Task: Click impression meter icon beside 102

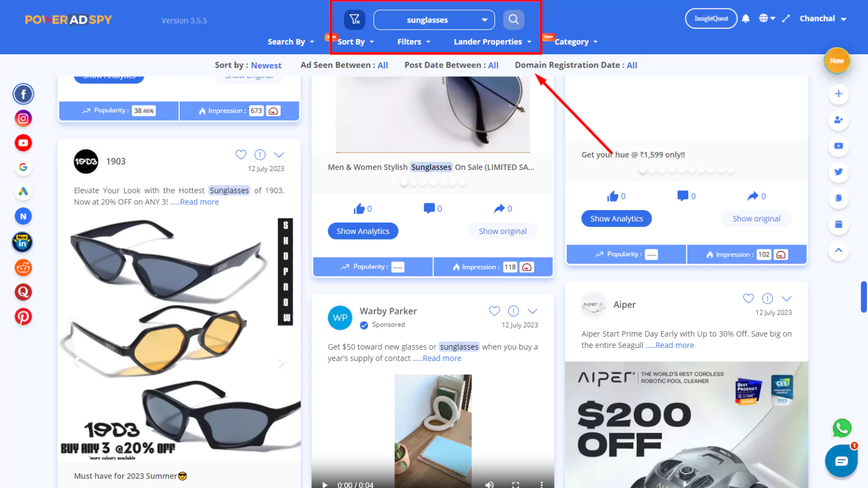Action: tap(781, 255)
